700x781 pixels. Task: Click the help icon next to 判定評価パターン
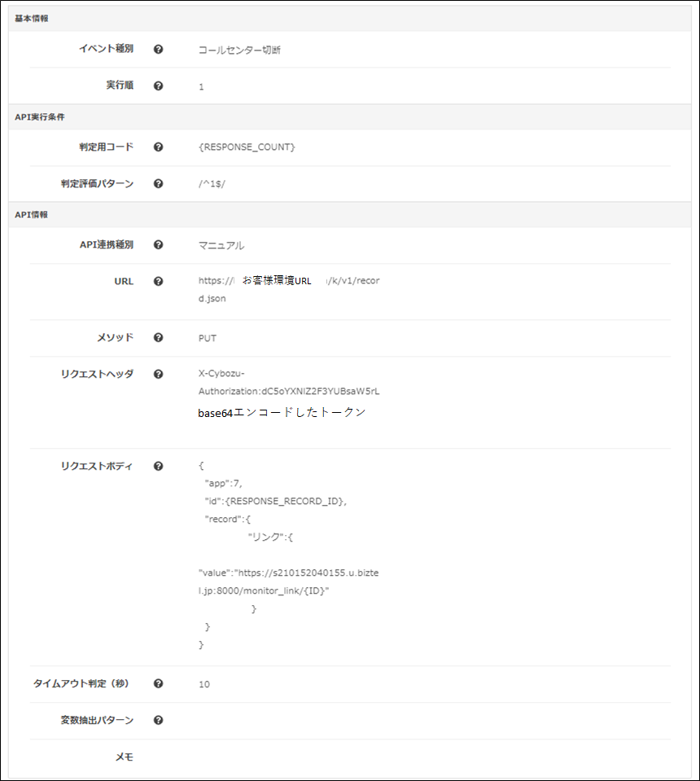coord(159,184)
